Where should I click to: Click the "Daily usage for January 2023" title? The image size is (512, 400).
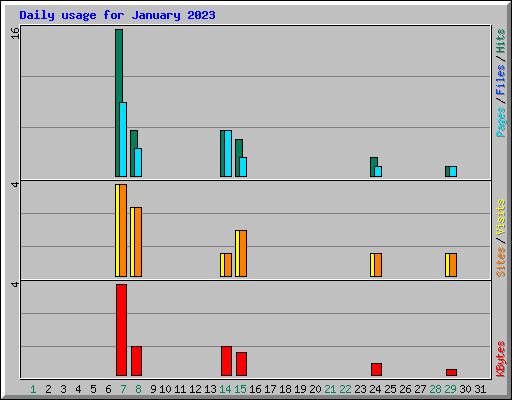tap(117, 15)
